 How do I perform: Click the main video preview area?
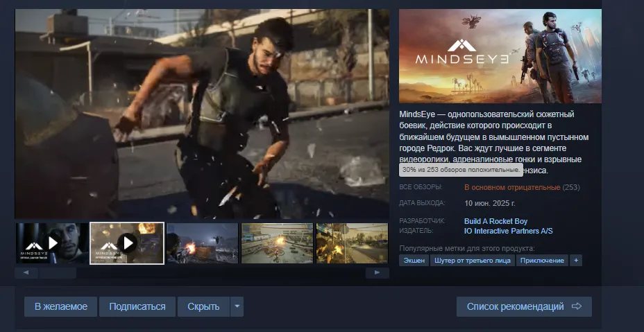tap(202, 114)
